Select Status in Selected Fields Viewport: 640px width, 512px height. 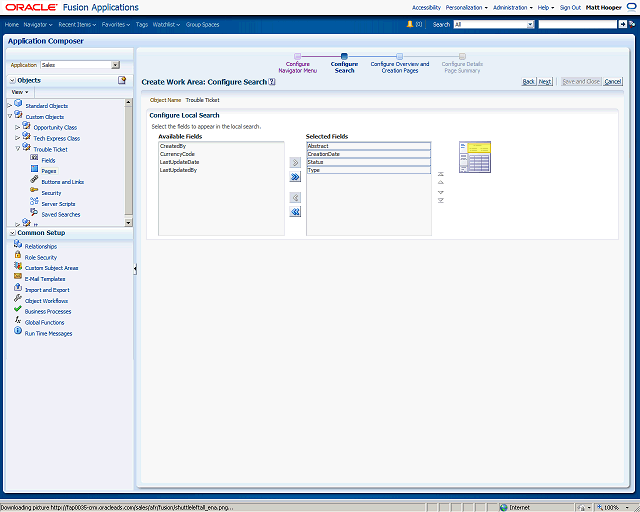(x=369, y=162)
